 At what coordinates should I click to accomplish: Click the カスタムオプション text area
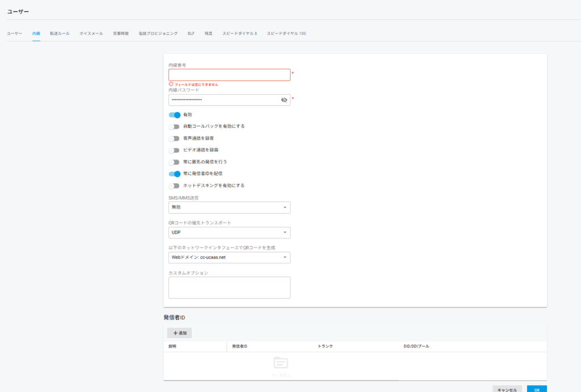pos(229,288)
